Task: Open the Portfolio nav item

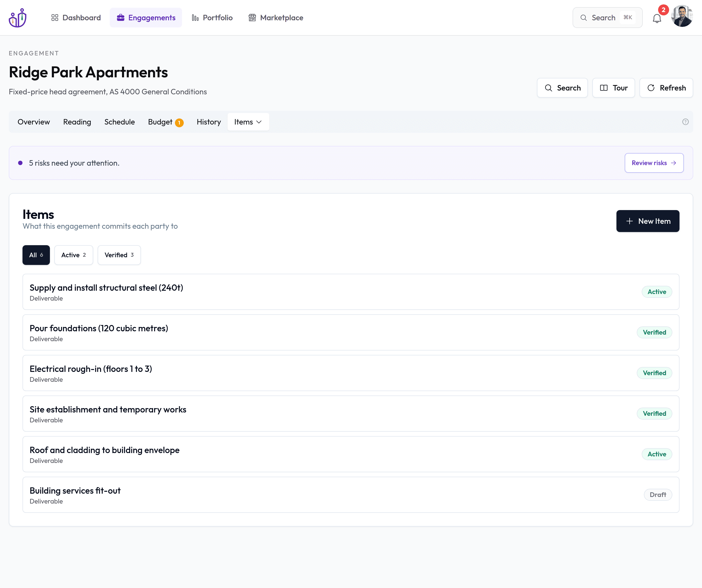Action: (212, 18)
